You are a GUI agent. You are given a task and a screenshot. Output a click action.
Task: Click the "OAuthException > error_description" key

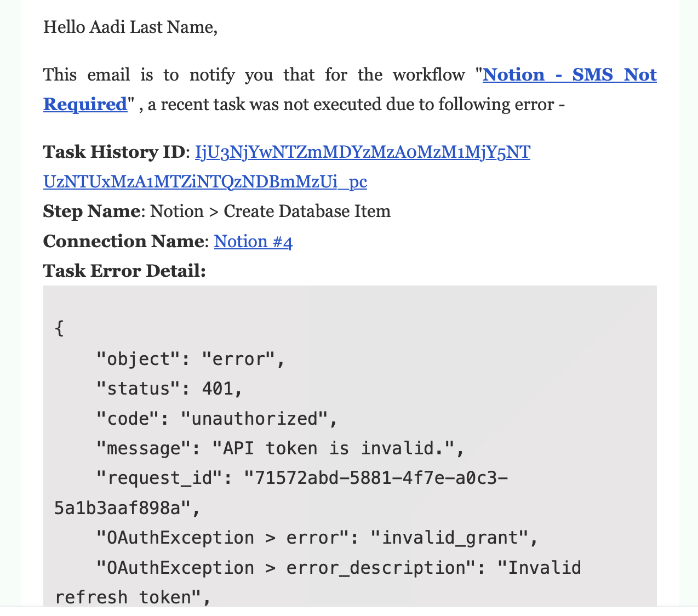point(286,567)
